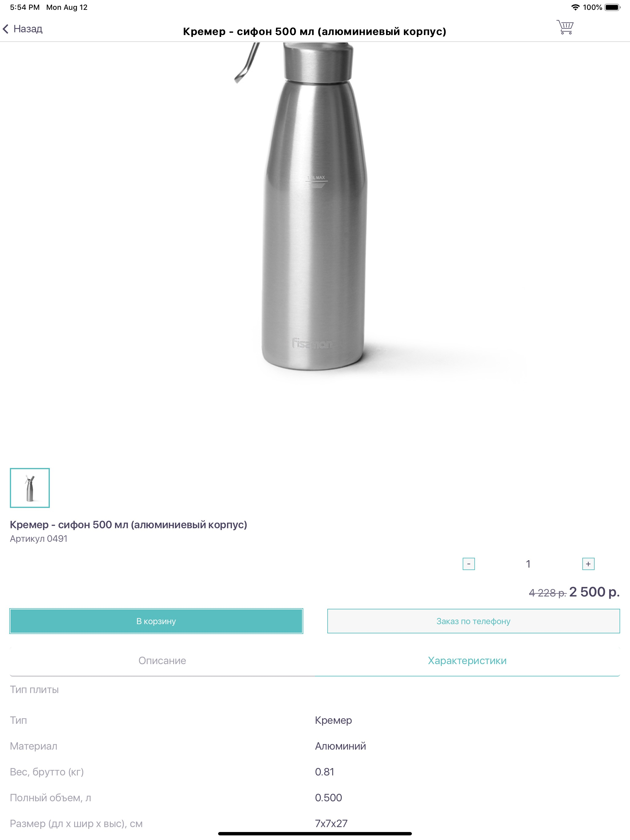Tap the back chevron arrow

tap(6, 29)
